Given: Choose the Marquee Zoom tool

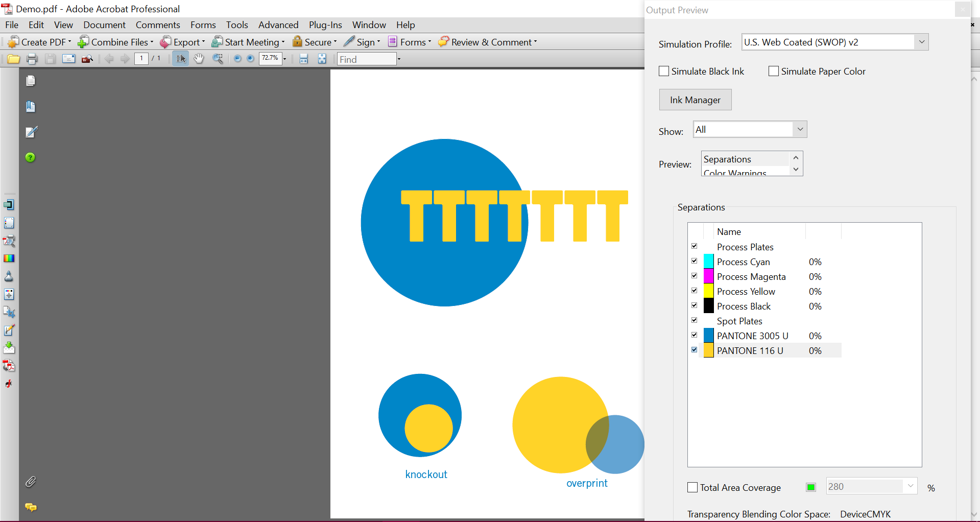Looking at the screenshot, I should (x=218, y=59).
